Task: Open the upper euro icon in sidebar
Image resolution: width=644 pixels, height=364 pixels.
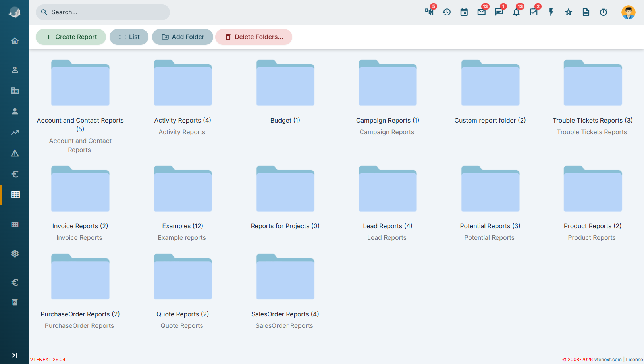Action: coord(15,174)
